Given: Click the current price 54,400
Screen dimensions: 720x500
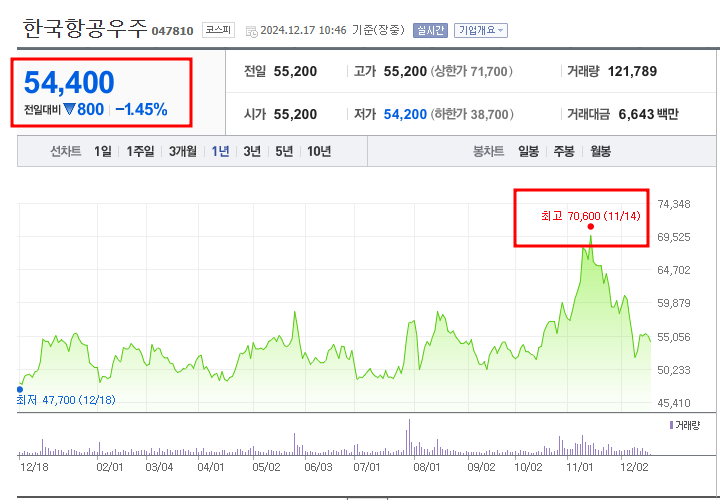Looking at the screenshot, I should [69, 82].
